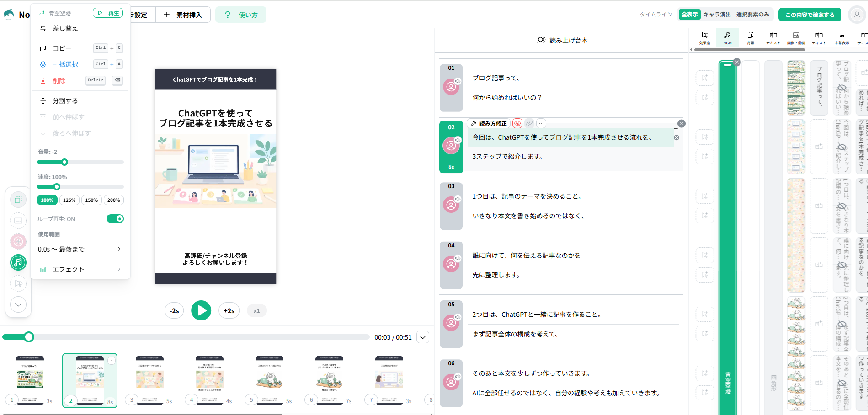Choose 一括選択 select-all in the menu
This screenshot has width=868, height=415.
pos(80,64)
